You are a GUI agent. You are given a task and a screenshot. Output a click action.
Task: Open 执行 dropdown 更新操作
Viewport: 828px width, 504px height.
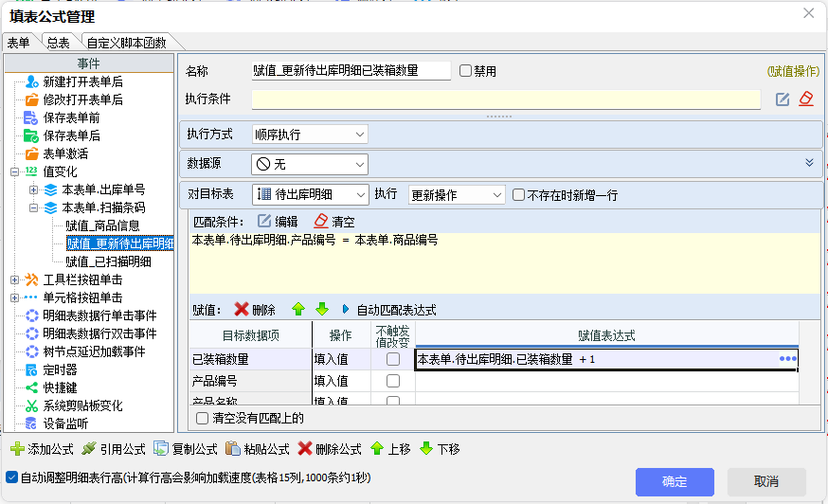pos(457,195)
